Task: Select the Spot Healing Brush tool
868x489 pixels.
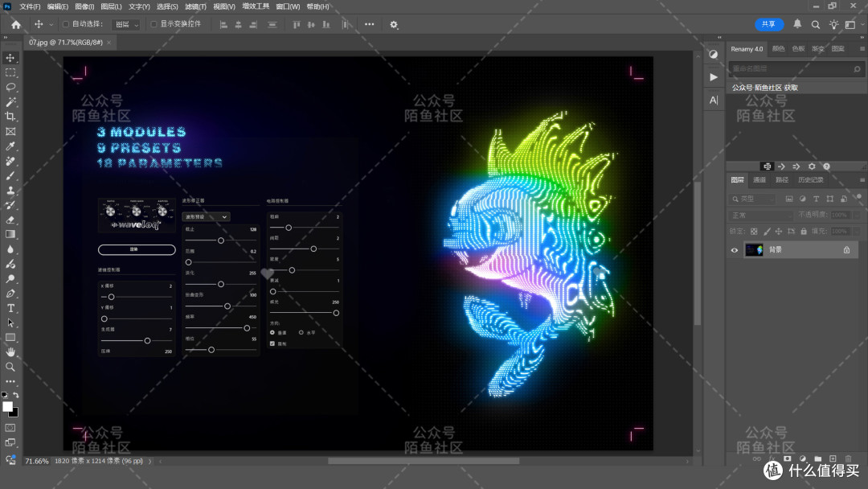Action: click(x=10, y=161)
